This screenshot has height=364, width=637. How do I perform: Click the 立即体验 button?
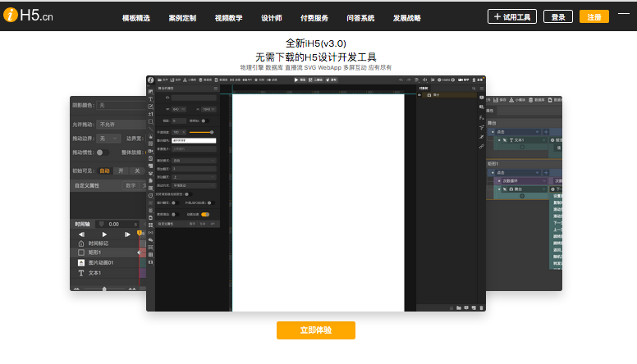click(316, 330)
